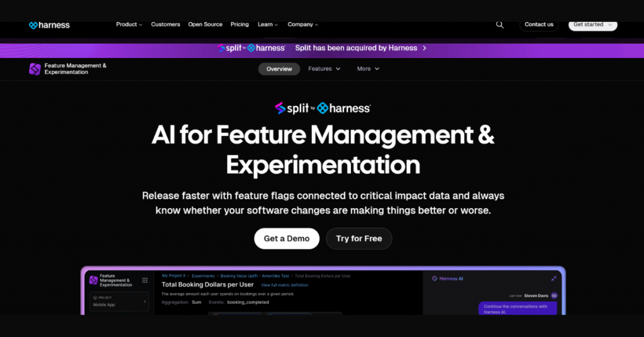Click the app grid icon in the demo sidebar
Image resolution: width=644 pixels, height=337 pixels.
(145, 280)
